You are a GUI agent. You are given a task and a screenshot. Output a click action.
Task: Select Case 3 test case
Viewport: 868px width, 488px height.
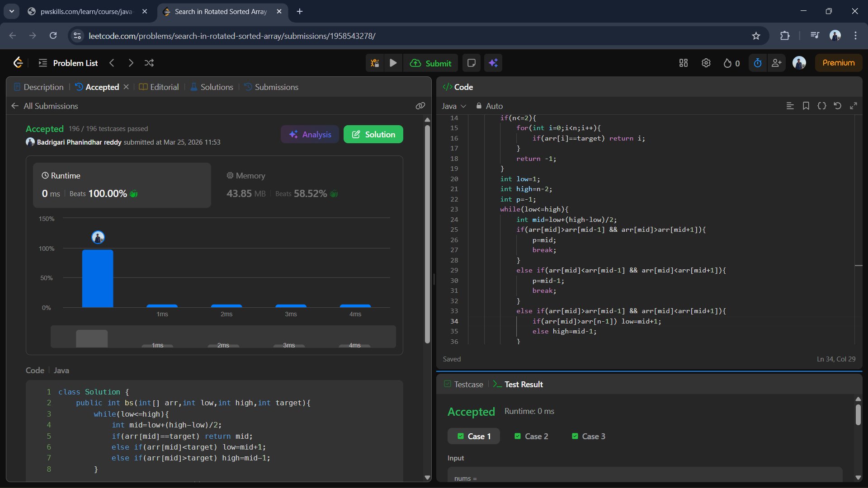[x=588, y=436]
